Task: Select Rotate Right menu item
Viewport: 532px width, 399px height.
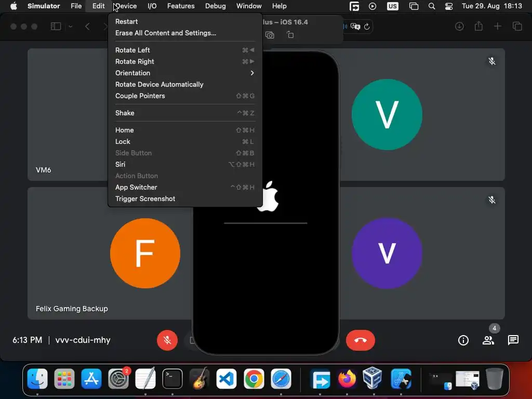Action: tap(185, 61)
